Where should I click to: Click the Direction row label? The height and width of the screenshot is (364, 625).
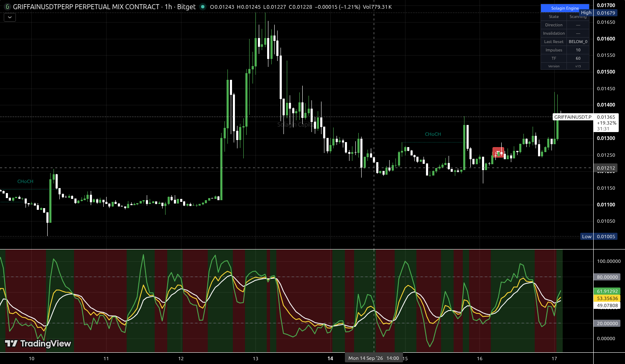tap(554, 25)
